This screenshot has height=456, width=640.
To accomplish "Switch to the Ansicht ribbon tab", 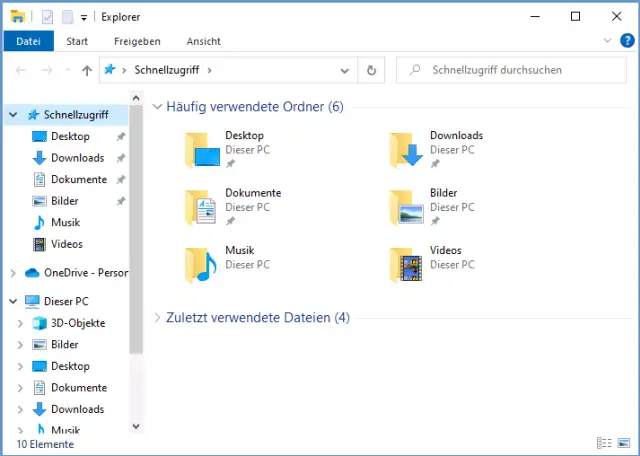I will [x=203, y=41].
